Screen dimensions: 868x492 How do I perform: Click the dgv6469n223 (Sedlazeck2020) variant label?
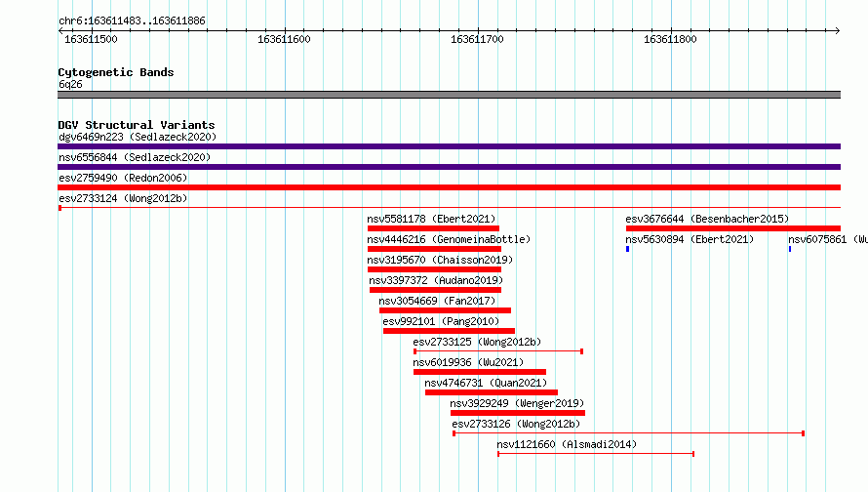coord(138,137)
